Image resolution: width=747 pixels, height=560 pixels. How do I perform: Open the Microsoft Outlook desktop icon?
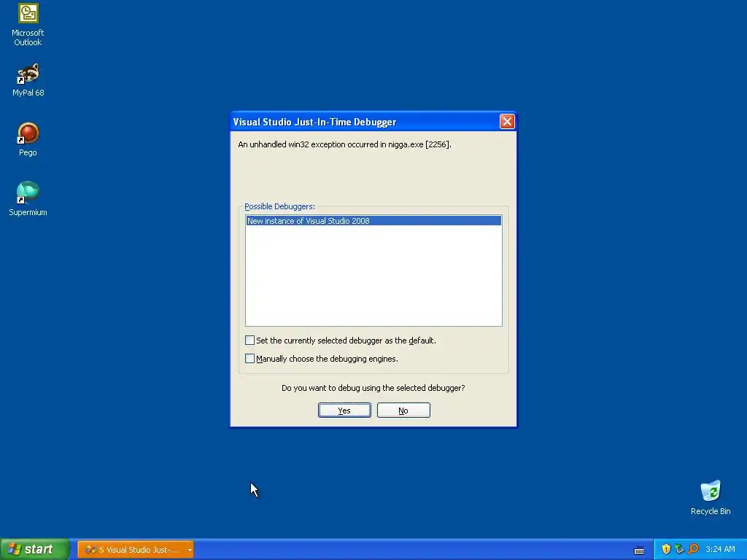point(28,25)
